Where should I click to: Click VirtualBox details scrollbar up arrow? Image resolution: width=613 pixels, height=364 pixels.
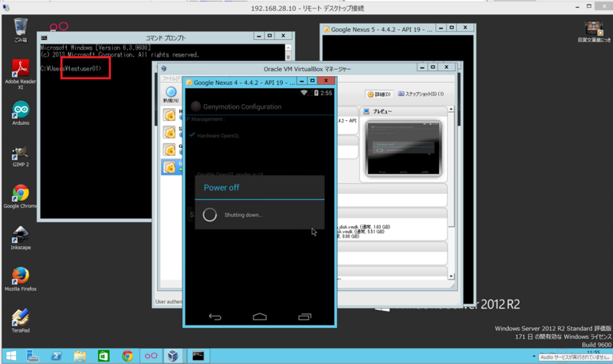click(x=451, y=109)
